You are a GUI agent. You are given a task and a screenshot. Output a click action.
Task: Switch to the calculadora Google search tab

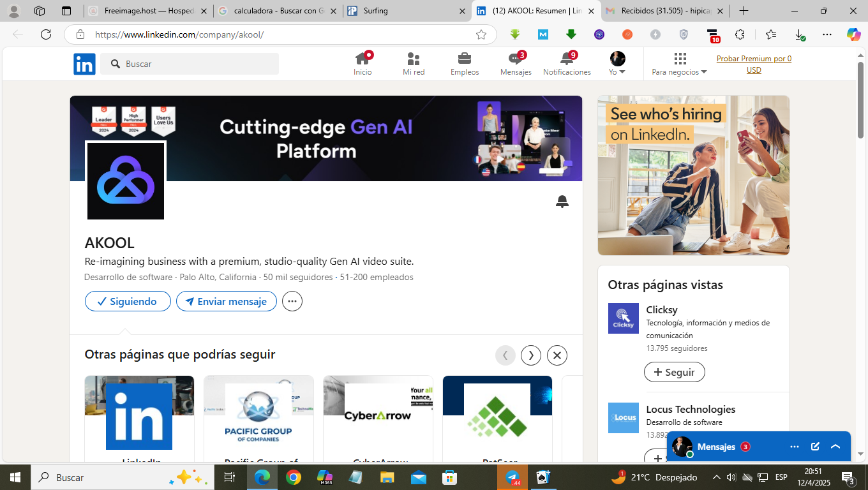pos(278,11)
